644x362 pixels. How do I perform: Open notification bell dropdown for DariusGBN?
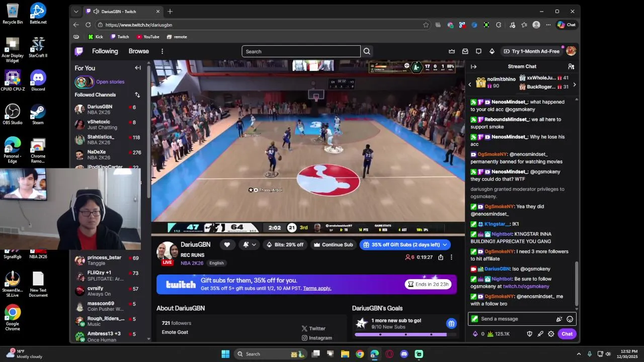[249, 245]
